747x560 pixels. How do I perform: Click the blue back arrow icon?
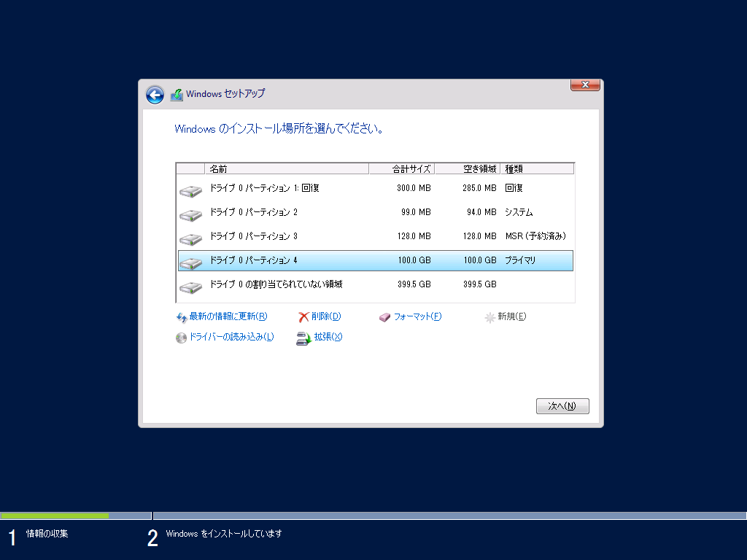tap(155, 95)
